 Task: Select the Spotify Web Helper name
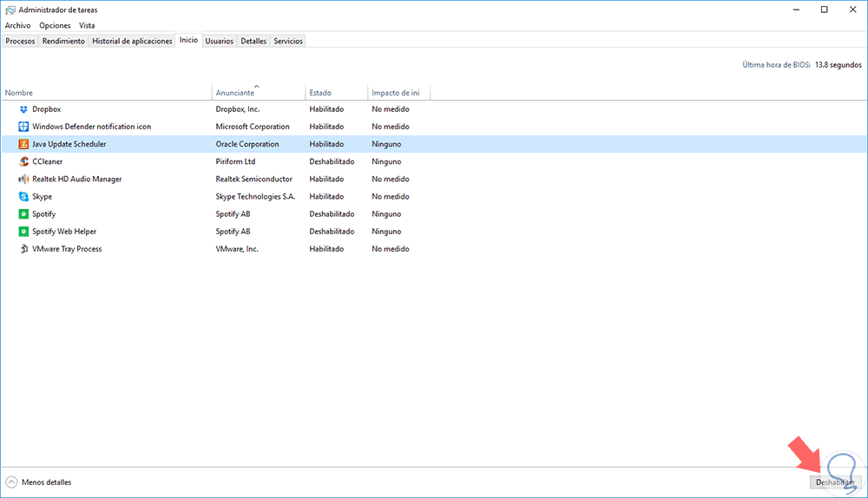(x=64, y=232)
